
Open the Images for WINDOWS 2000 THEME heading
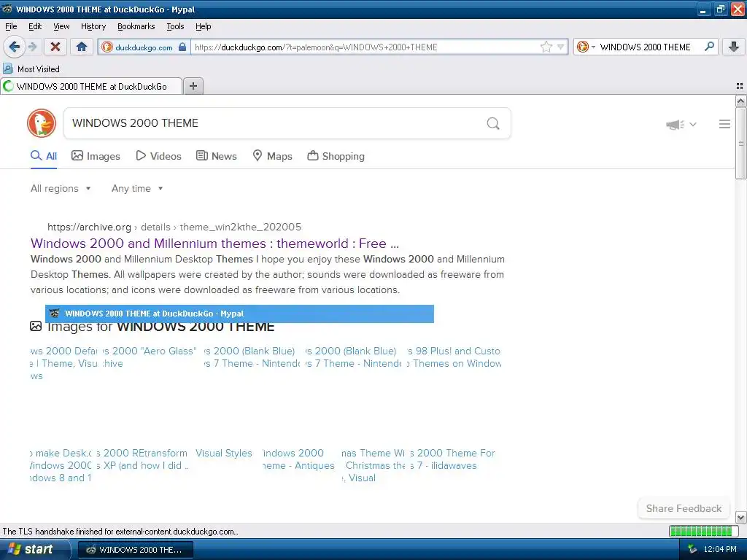[x=160, y=327]
